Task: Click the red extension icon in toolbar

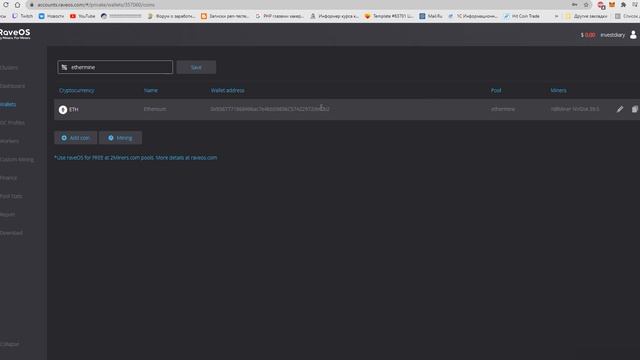Action: [x=600, y=5]
